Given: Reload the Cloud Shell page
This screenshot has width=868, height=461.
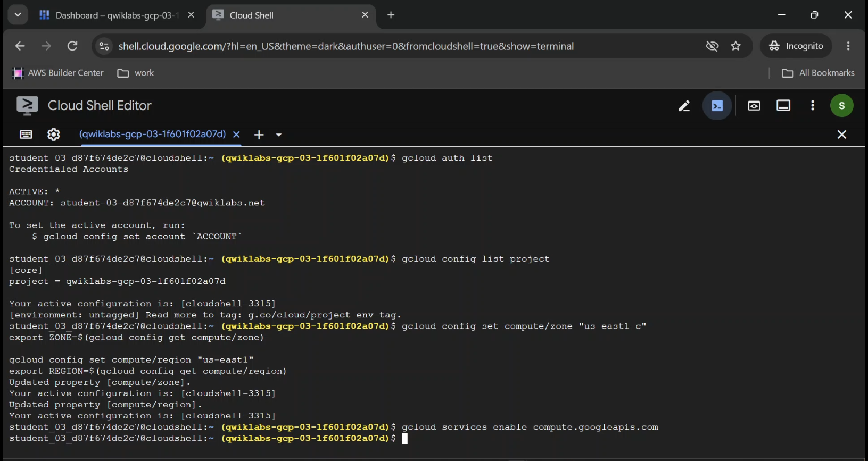Looking at the screenshot, I should (x=72, y=46).
